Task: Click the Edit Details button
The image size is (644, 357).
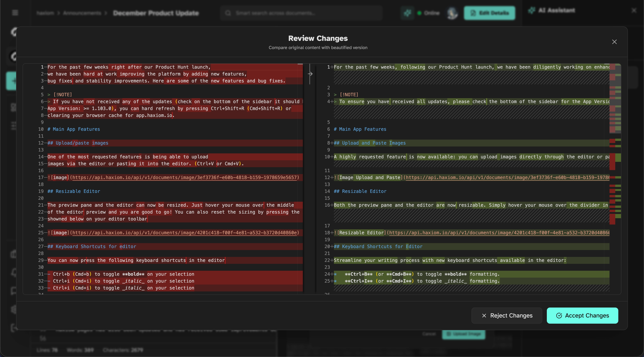Action: [x=489, y=13]
